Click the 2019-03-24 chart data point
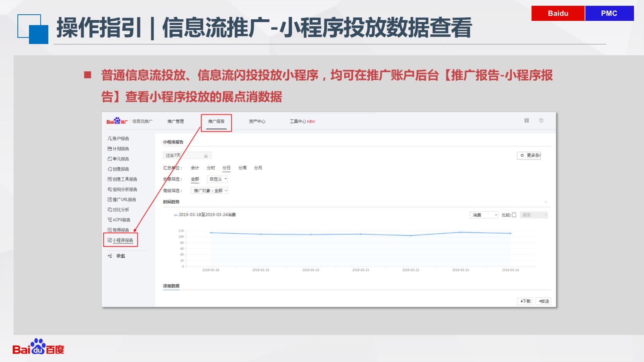Screen dimensions: 644x362 coord(511,233)
